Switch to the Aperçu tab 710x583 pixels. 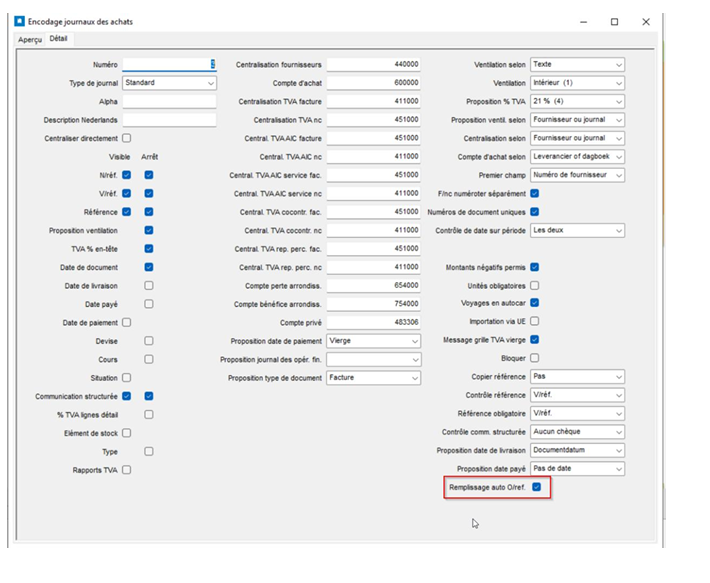click(30, 39)
